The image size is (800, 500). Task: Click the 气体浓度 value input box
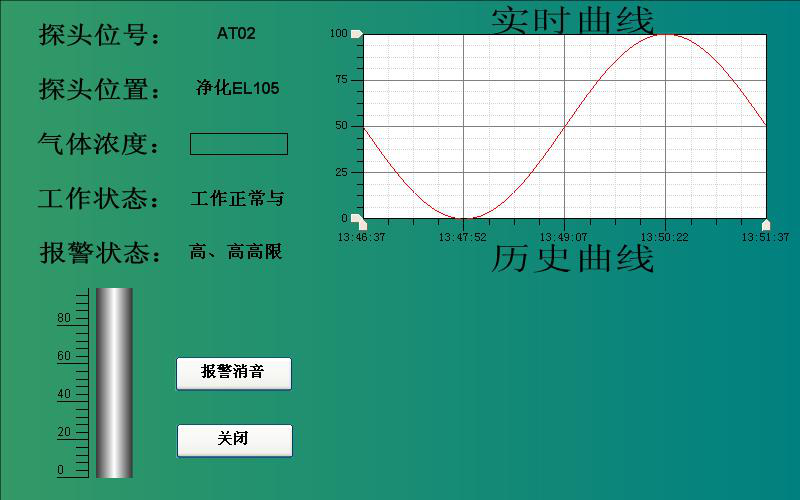tap(239, 144)
